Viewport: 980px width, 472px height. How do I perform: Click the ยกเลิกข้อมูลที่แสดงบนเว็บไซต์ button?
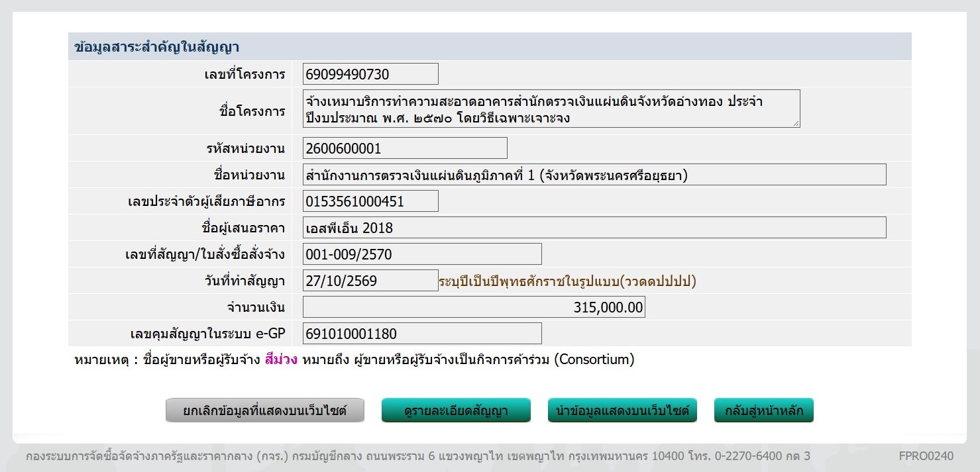point(265,410)
